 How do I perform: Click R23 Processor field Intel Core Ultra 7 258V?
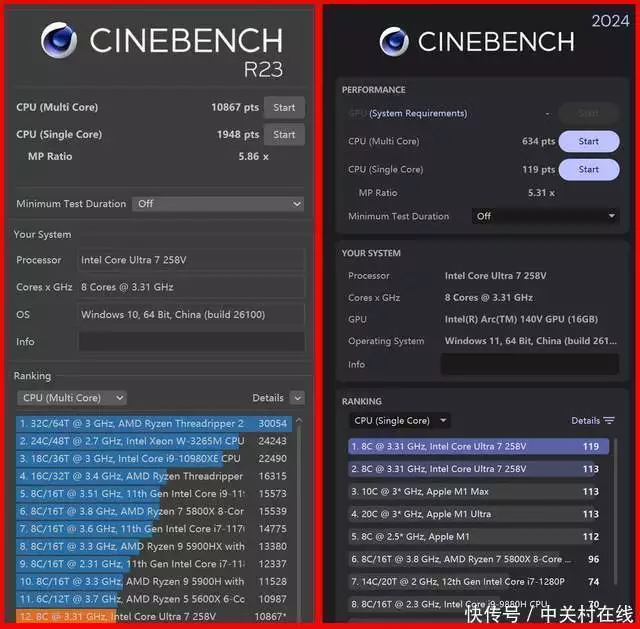pos(191,260)
